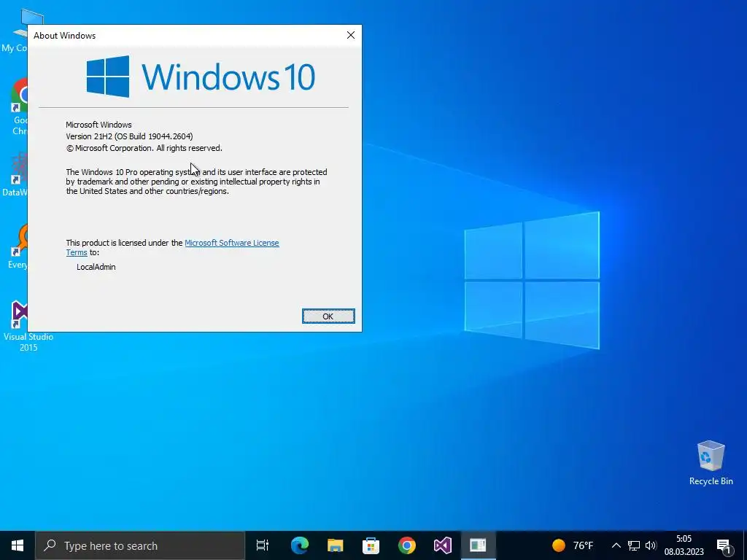Open the Microsoft Software License Terms link

(231, 243)
